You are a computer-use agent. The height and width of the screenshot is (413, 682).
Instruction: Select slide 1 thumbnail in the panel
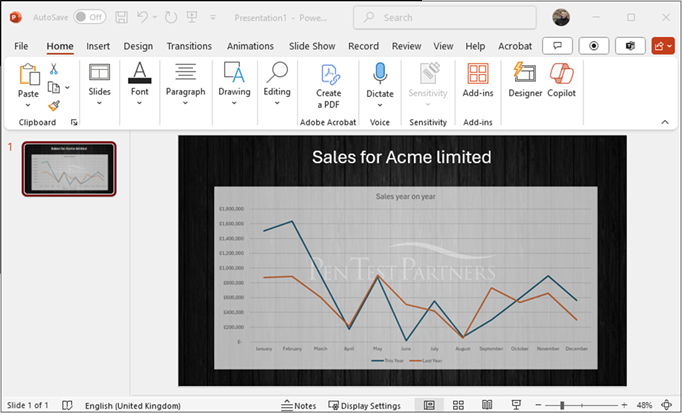[69, 169]
